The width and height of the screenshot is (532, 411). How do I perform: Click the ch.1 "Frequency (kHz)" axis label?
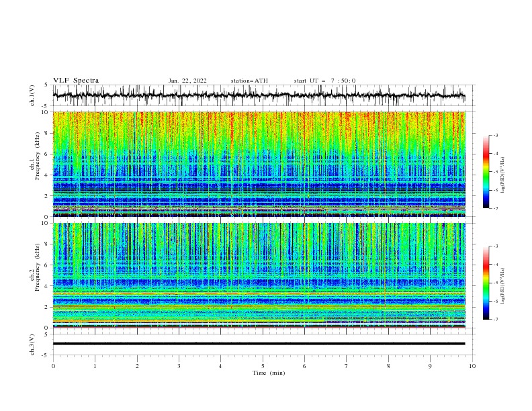(38, 154)
